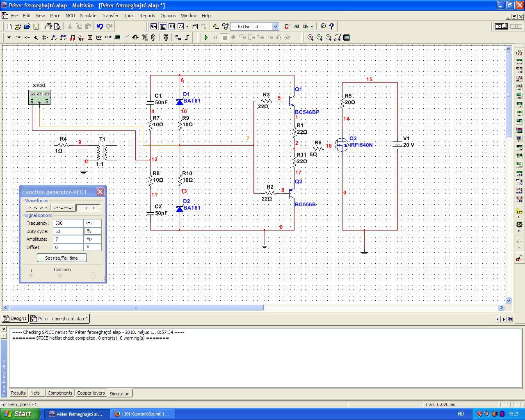This screenshot has height=420, width=525.
Task: Zoom to fit the page
Action: point(338,37)
